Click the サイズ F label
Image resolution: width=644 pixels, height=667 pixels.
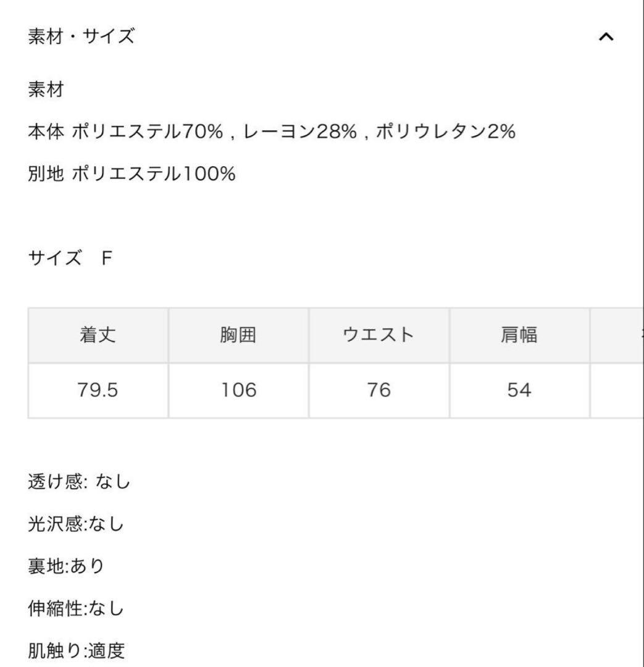point(70,258)
